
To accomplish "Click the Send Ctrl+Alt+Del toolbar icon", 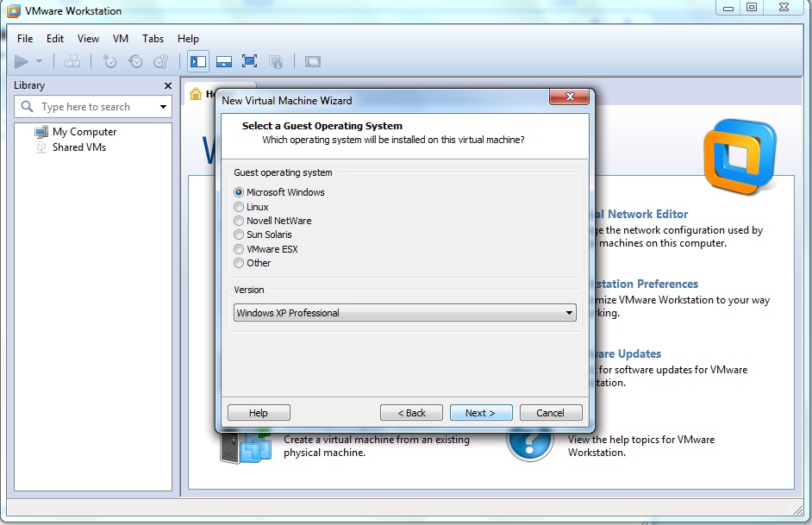I will point(72,61).
